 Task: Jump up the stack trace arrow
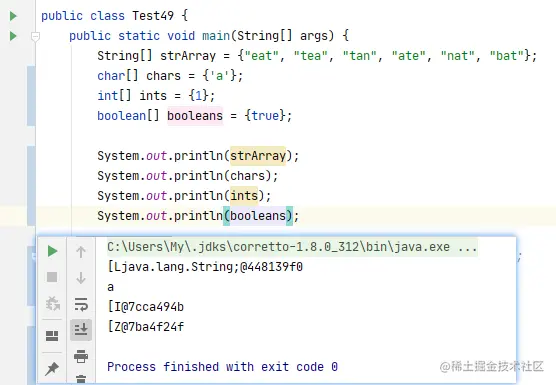pos(81,252)
